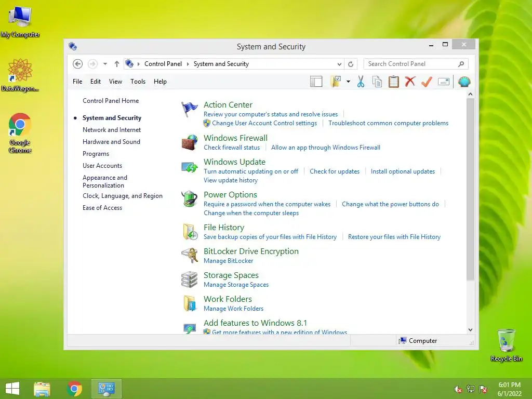Open User Accounts category
The image size is (532, 399).
tap(102, 166)
